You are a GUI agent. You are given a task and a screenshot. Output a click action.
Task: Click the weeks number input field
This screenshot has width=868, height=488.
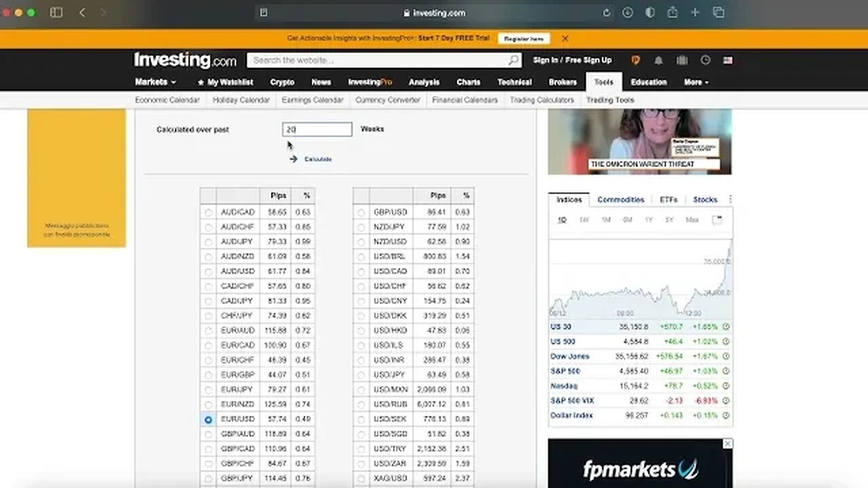pyautogui.click(x=317, y=129)
